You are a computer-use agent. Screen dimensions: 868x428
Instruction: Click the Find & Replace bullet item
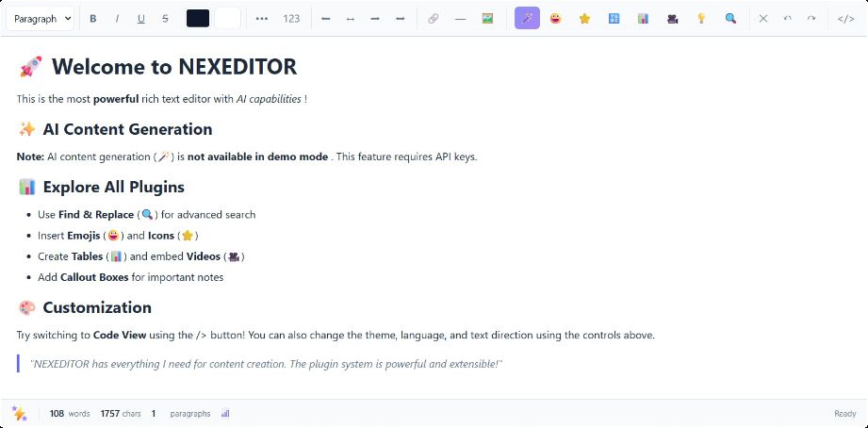point(147,214)
